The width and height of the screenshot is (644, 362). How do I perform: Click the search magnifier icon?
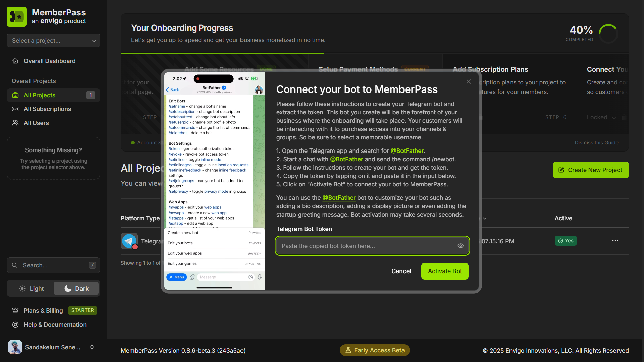pos(15,265)
